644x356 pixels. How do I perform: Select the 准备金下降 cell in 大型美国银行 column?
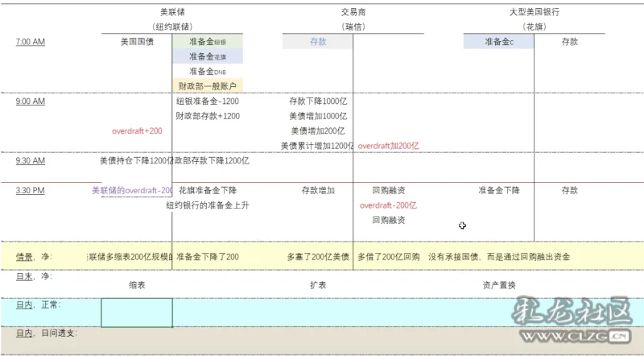498,190
